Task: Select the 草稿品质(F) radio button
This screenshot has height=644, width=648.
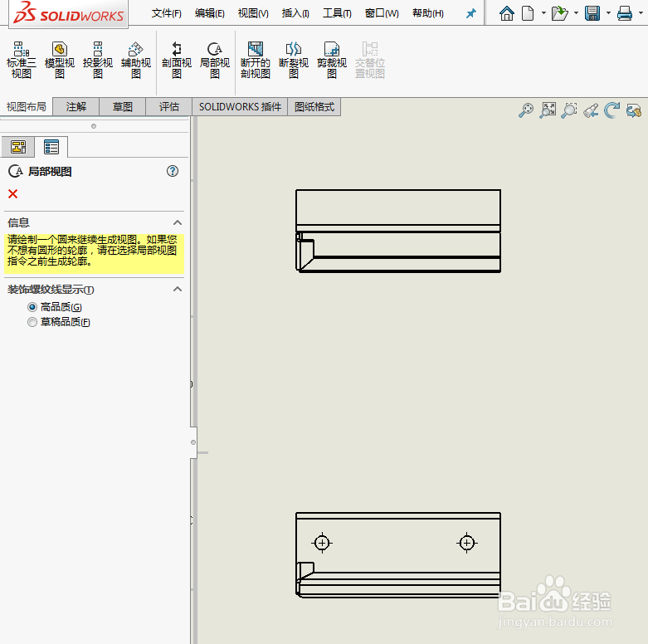Action: pos(32,322)
